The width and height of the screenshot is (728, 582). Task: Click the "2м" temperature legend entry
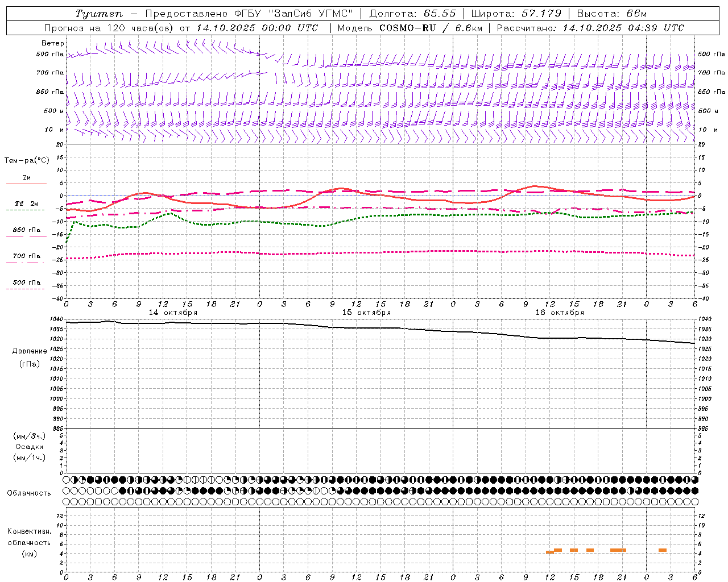coord(27,177)
